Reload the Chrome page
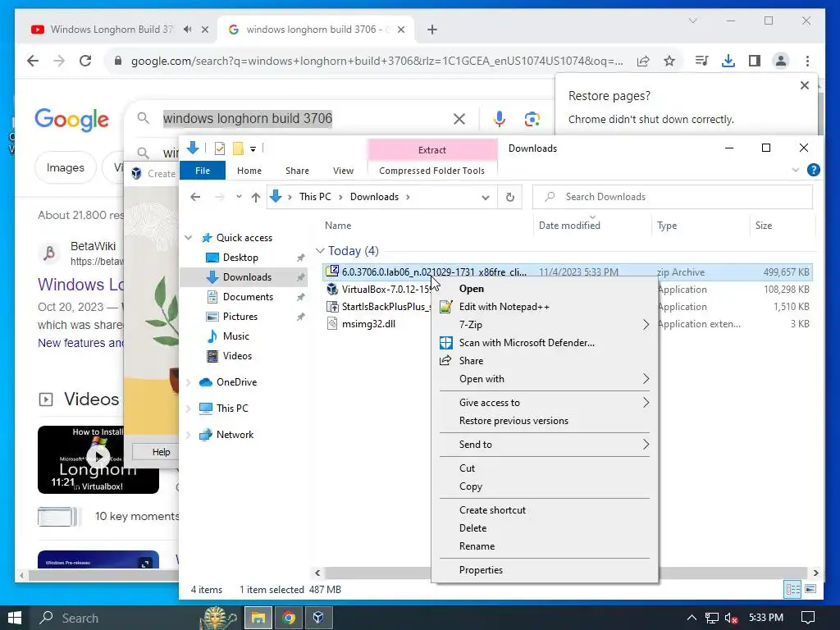Viewport: 840px width, 630px height. [85, 61]
